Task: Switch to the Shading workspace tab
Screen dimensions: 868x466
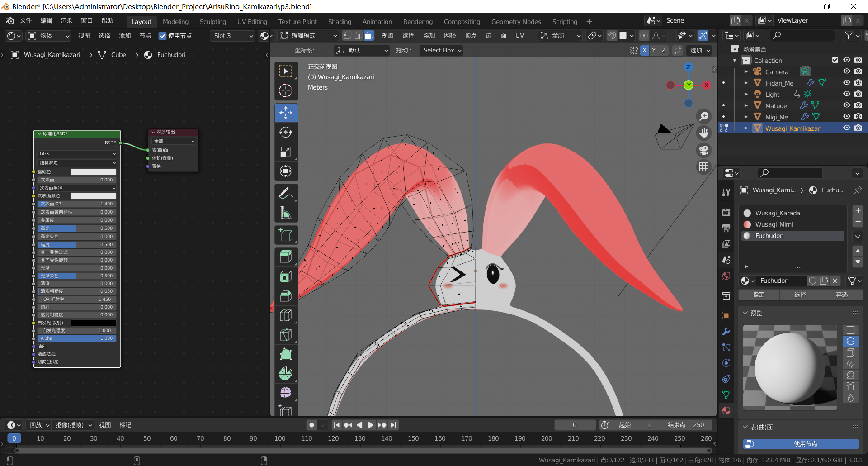Action: [x=340, y=22]
